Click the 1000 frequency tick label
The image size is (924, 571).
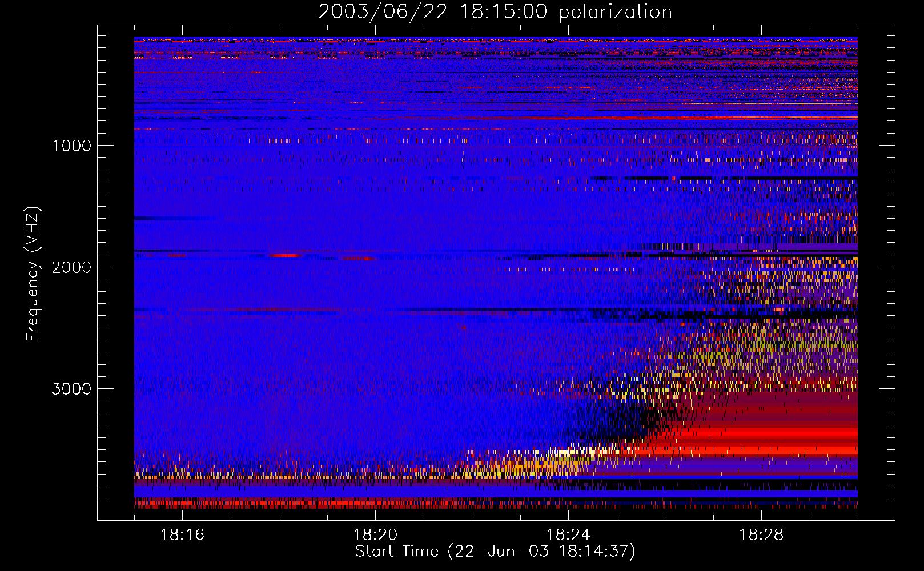(71, 146)
